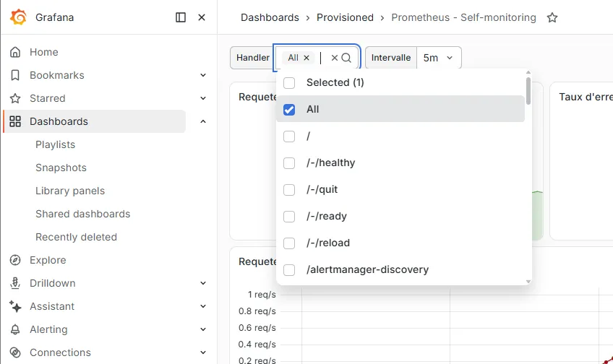Click the scrollbar down arrow in dropdown
The width and height of the screenshot is (613, 364).
[528, 282]
